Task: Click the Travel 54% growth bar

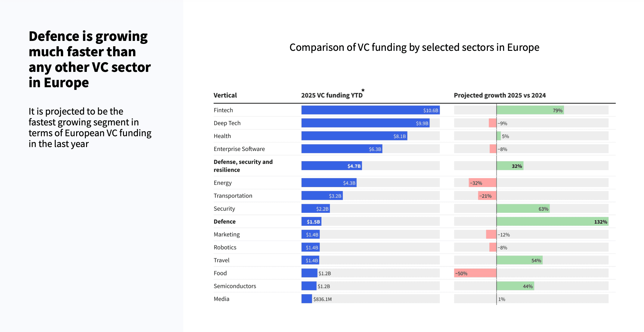Action: [x=519, y=260]
